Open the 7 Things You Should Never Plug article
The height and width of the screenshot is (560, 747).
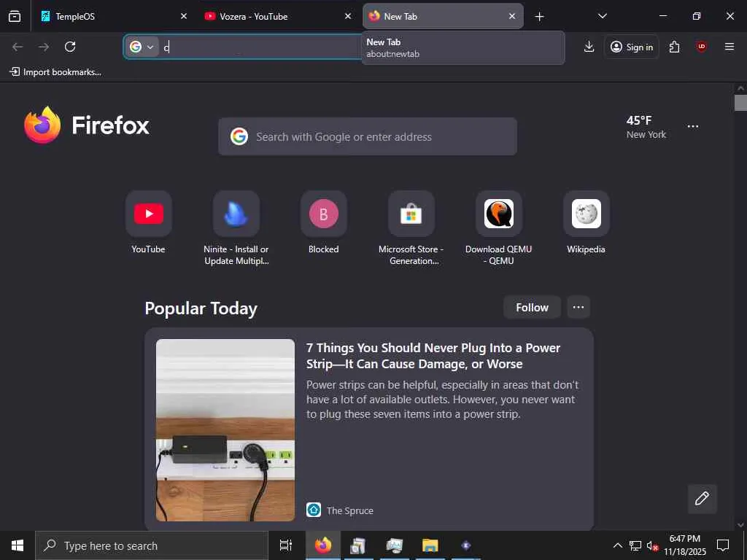[x=433, y=356]
